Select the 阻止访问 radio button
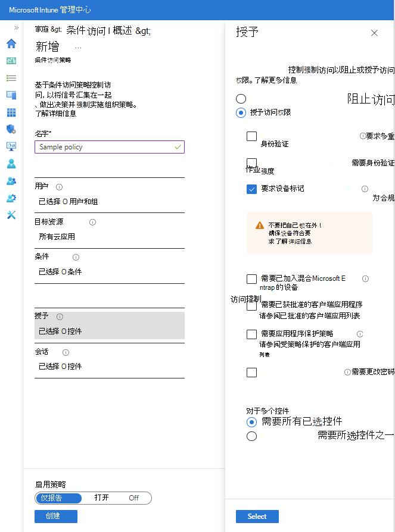Image resolution: width=395 pixels, height=532 pixels. point(241,99)
